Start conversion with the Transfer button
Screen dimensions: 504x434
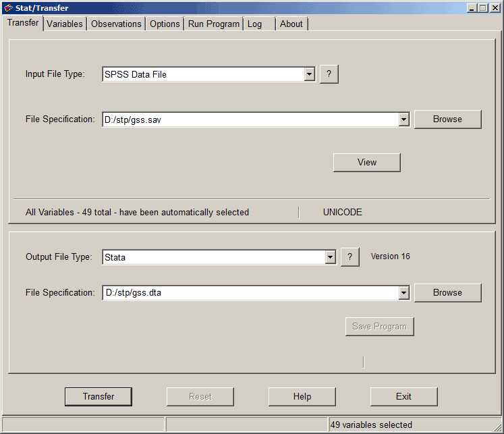[99, 397]
